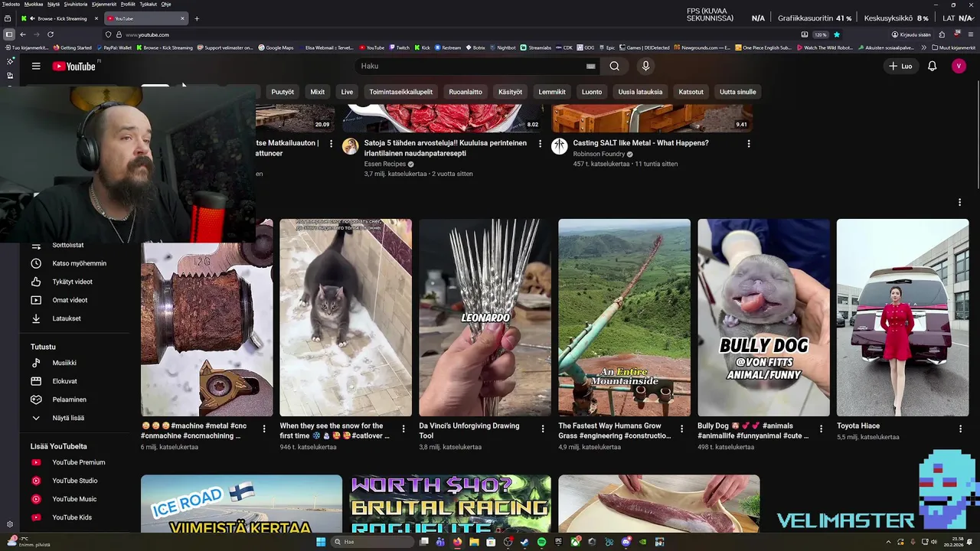Image resolution: width=980 pixels, height=551 pixels.
Task: Open options for the #machine #metal short
Action: 263,429
